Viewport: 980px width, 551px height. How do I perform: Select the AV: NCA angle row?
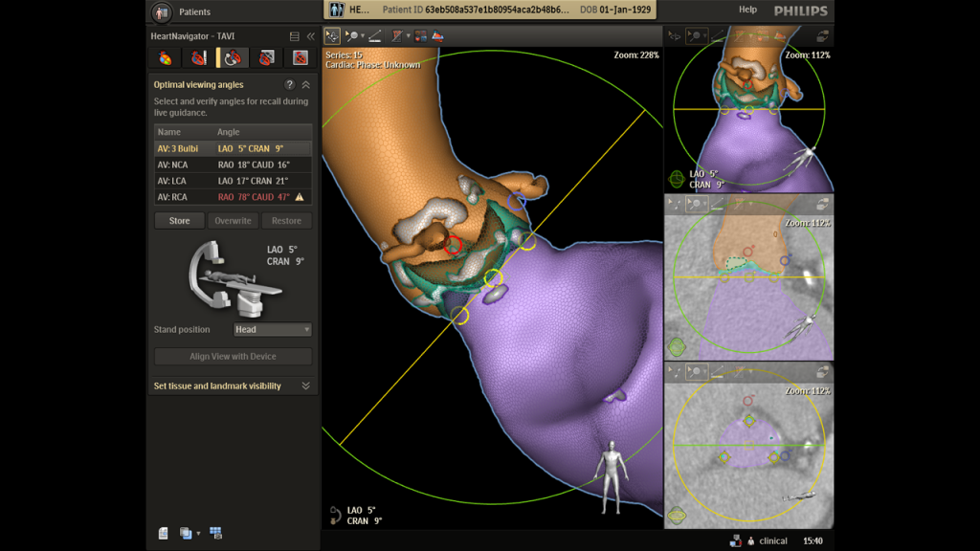tap(233, 165)
